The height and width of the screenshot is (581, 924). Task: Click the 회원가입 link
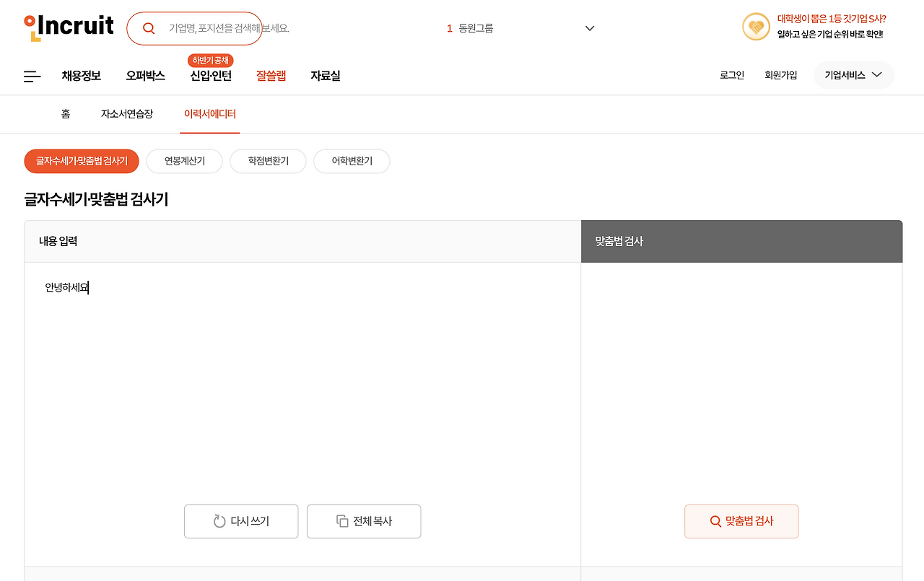[x=781, y=75]
